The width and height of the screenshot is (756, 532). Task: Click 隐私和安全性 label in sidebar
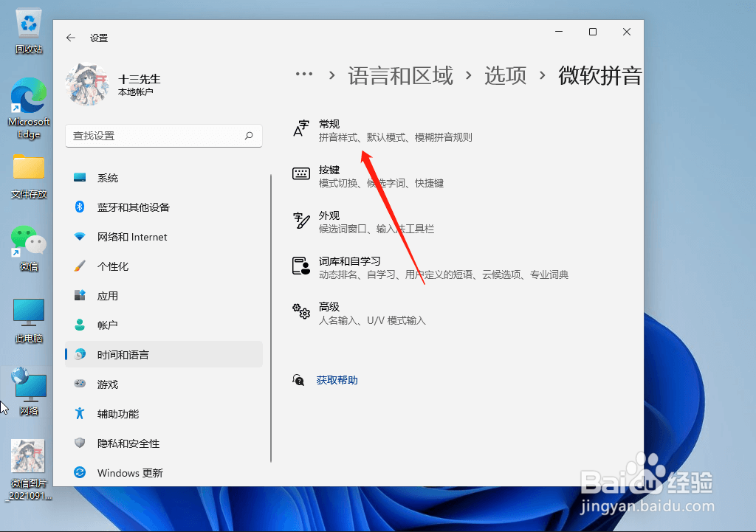[x=128, y=443]
